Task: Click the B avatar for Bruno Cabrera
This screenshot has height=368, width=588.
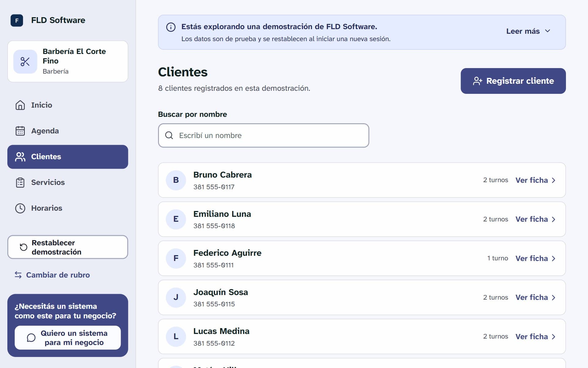Action: pos(176,180)
